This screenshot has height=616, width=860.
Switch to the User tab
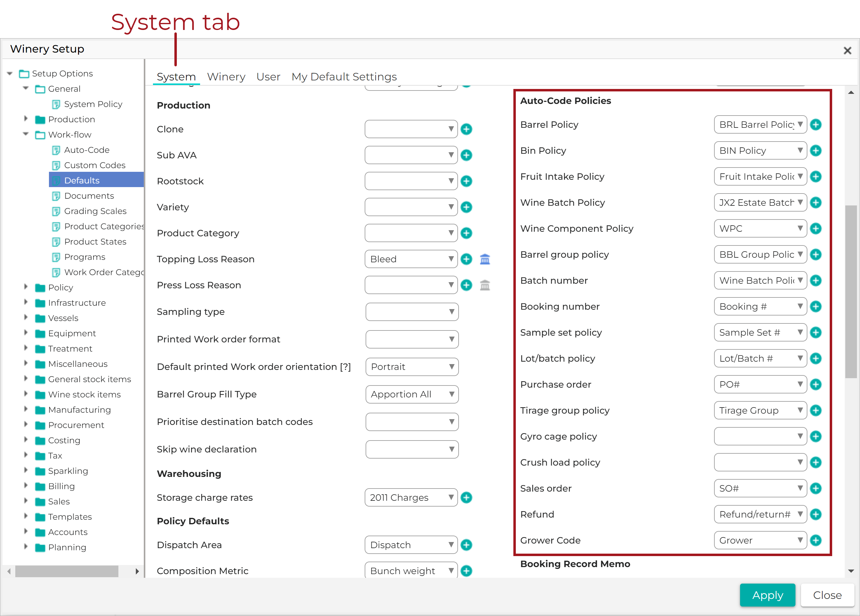[268, 76]
